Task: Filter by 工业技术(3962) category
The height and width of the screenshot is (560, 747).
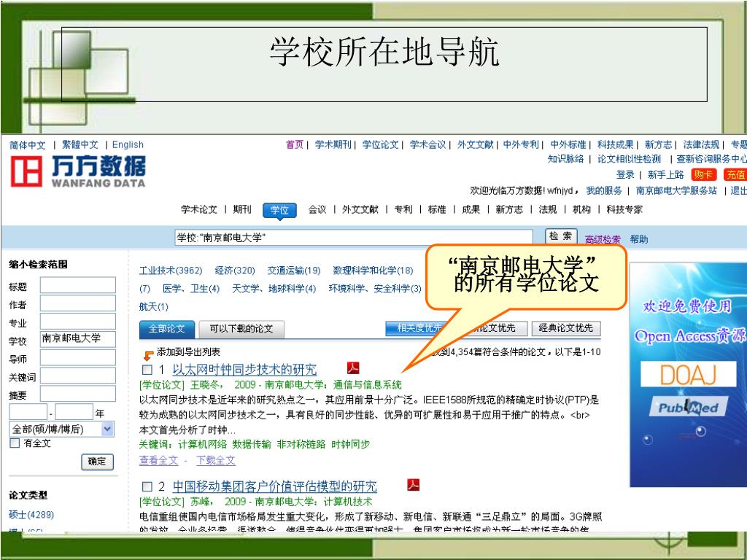Action: 171,271
